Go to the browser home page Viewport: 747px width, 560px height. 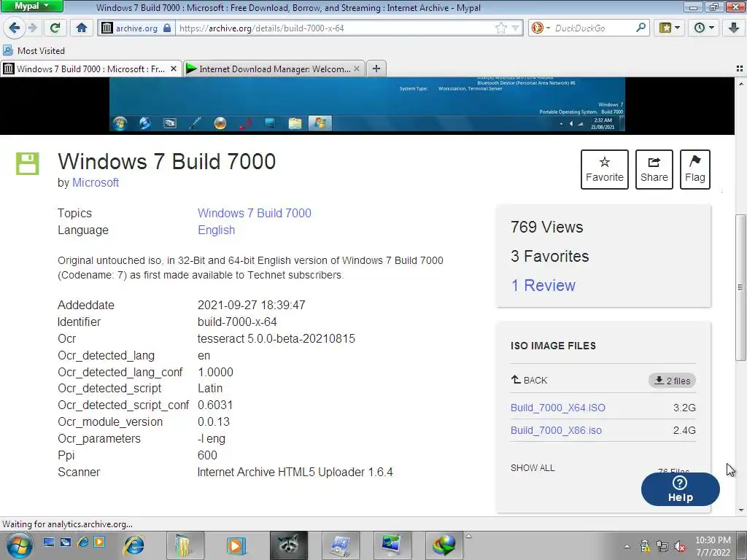point(82,28)
